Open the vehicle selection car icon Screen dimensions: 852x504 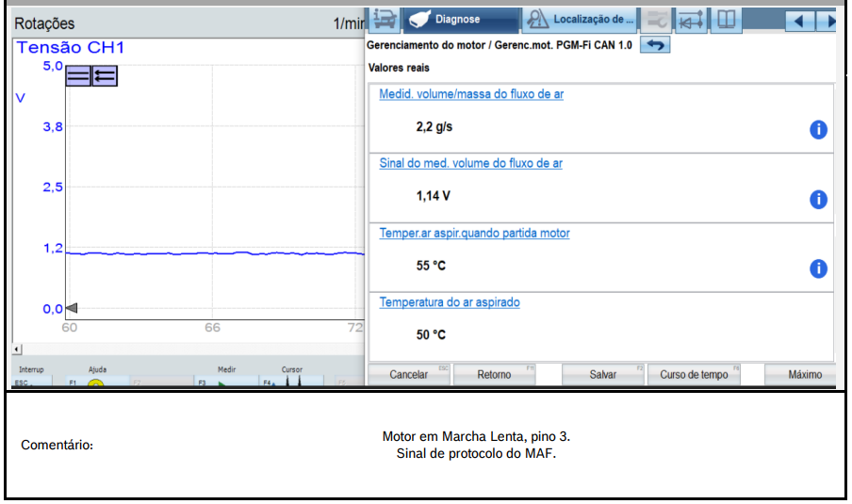[384, 19]
